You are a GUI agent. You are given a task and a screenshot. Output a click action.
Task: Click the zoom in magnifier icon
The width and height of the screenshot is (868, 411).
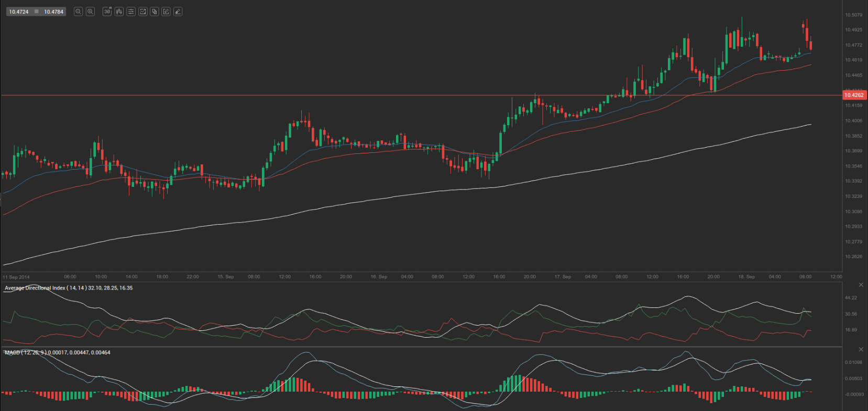point(90,12)
